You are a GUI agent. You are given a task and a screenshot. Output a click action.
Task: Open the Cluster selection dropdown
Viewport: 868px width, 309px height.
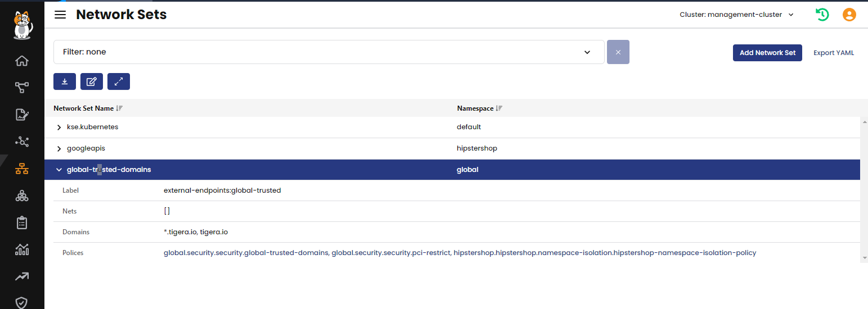click(736, 15)
